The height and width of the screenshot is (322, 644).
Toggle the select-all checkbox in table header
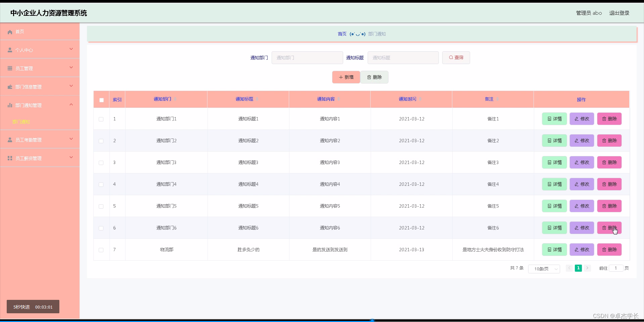tap(101, 100)
